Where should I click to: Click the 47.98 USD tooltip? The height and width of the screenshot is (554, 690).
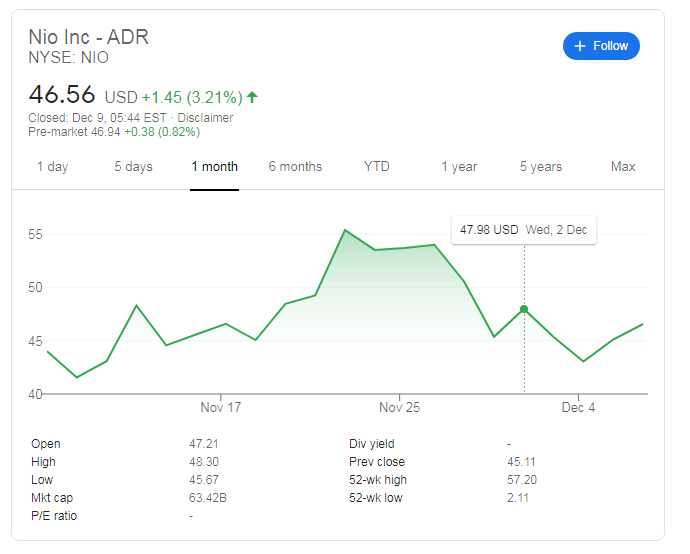(524, 230)
